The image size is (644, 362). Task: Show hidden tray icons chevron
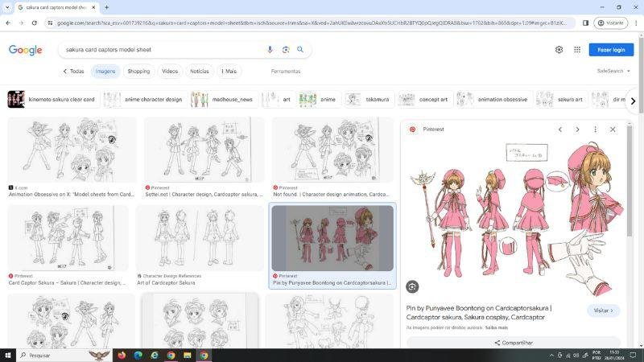click(x=551, y=356)
